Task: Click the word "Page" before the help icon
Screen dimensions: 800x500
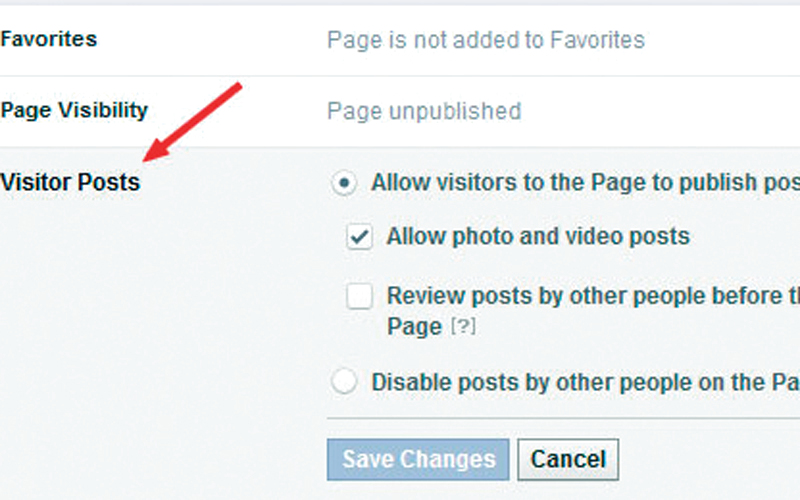Action: pyautogui.click(x=414, y=327)
